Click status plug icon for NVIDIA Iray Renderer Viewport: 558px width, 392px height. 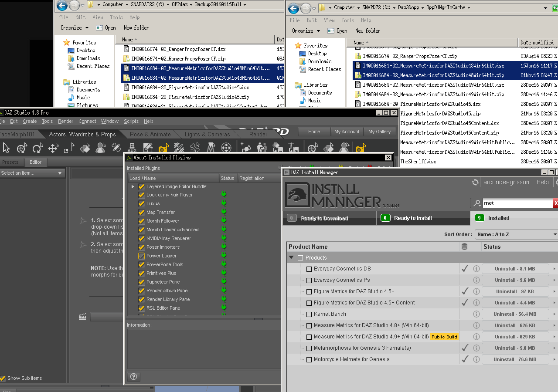224,238
